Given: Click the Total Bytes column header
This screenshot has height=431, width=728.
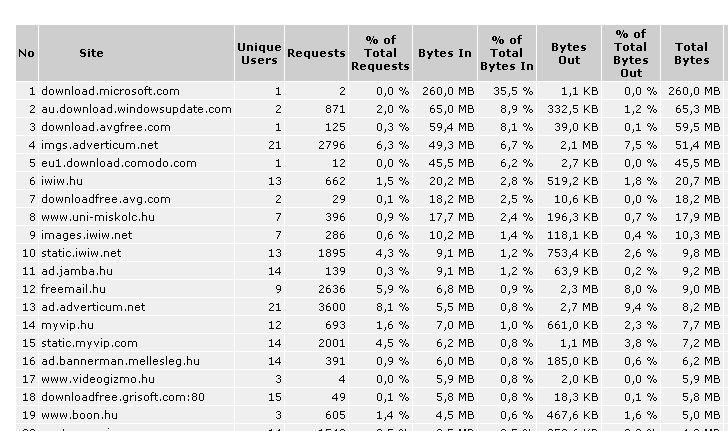Looking at the screenshot, I should 692,53.
